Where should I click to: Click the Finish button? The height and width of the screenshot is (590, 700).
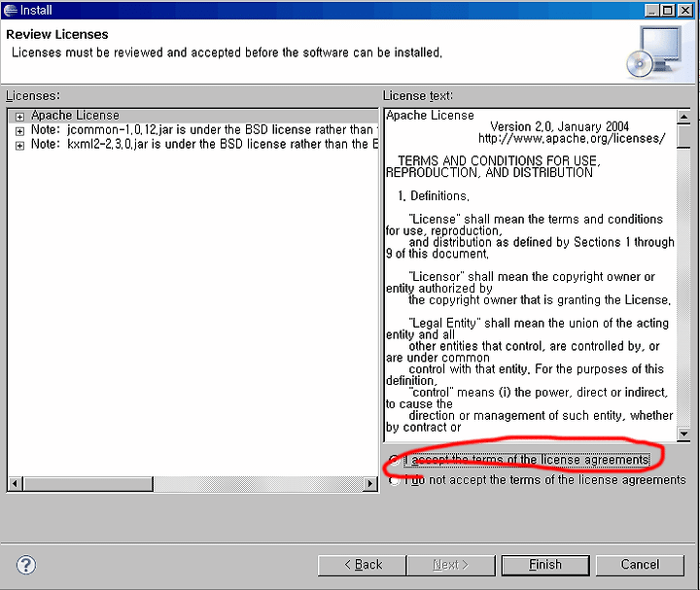click(x=545, y=565)
